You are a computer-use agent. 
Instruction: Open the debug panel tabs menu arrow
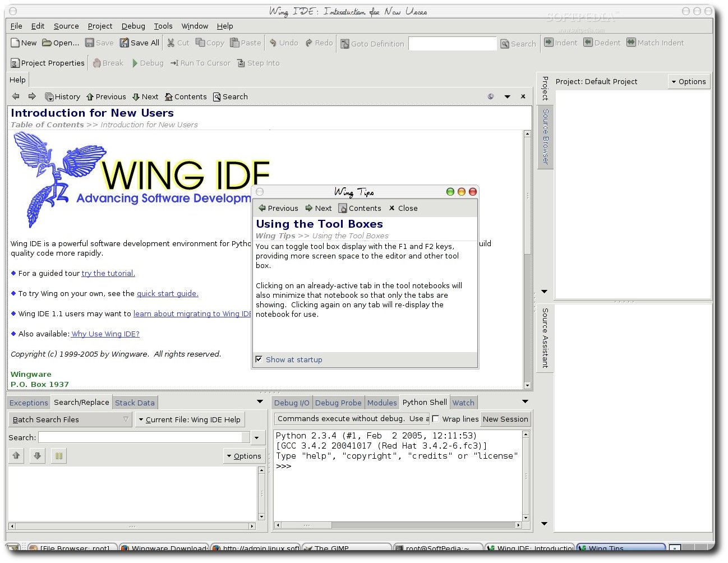tap(525, 402)
